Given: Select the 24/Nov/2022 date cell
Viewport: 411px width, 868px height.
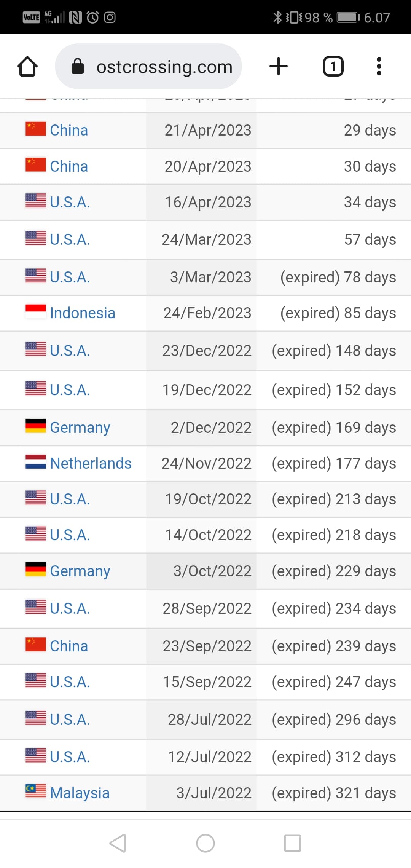Looking at the screenshot, I should pos(201,463).
